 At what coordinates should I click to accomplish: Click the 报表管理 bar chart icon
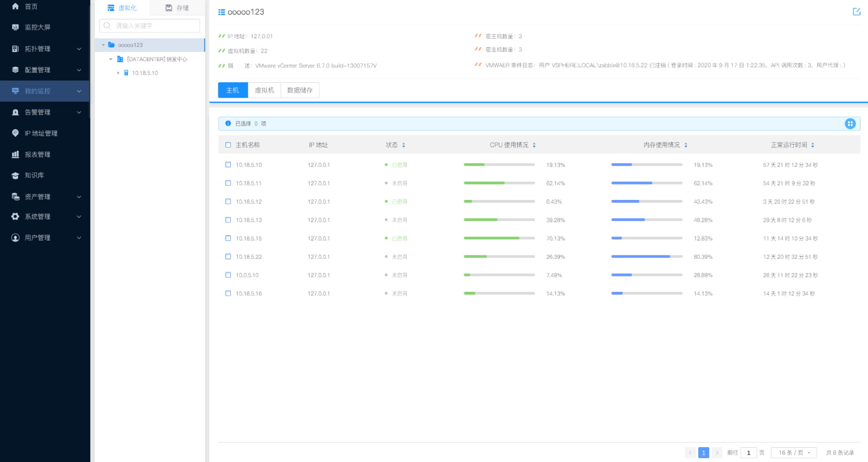pyautogui.click(x=15, y=154)
